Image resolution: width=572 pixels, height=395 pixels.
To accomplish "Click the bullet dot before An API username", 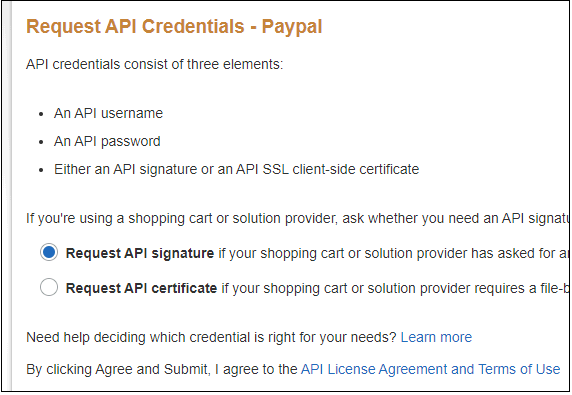I will 41,114.
